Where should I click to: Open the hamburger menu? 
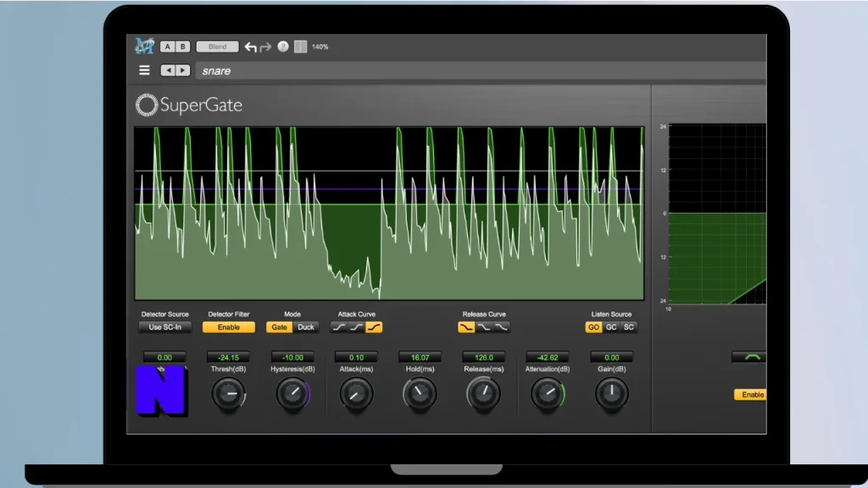144,70
